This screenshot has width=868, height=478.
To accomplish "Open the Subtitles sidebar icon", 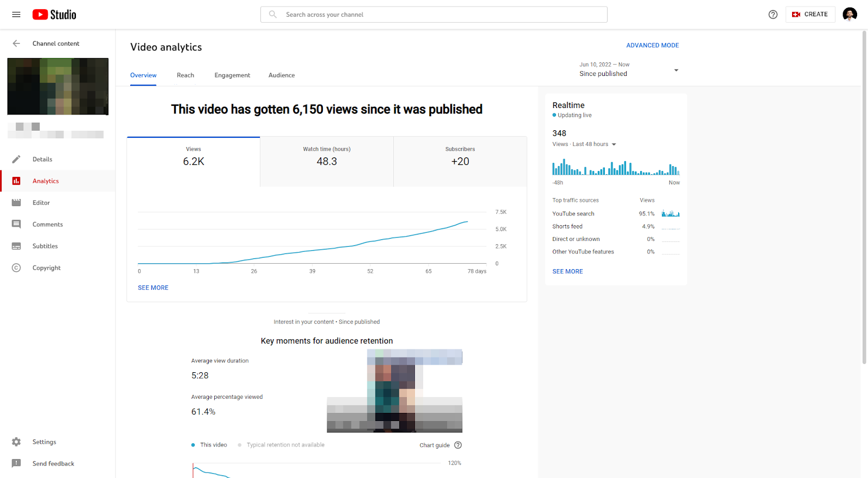I will (x=16, y=246).
